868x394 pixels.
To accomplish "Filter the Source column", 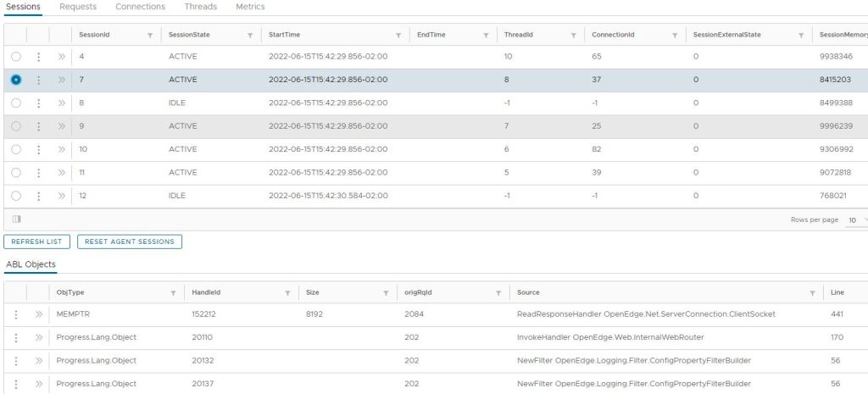I will [813, 292].
